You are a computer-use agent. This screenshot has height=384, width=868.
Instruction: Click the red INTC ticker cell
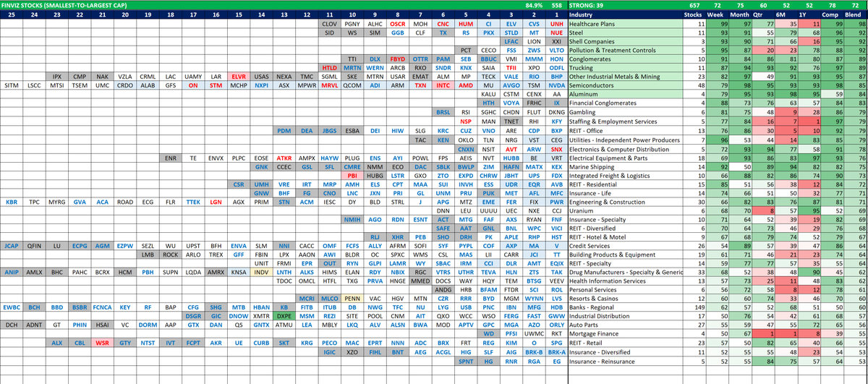coord(443,85)
